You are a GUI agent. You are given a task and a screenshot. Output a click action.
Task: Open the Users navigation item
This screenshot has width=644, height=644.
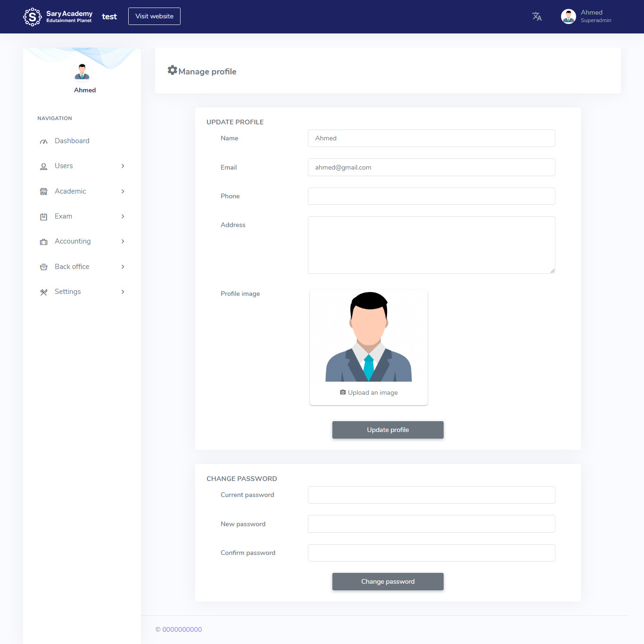point(82,166)
